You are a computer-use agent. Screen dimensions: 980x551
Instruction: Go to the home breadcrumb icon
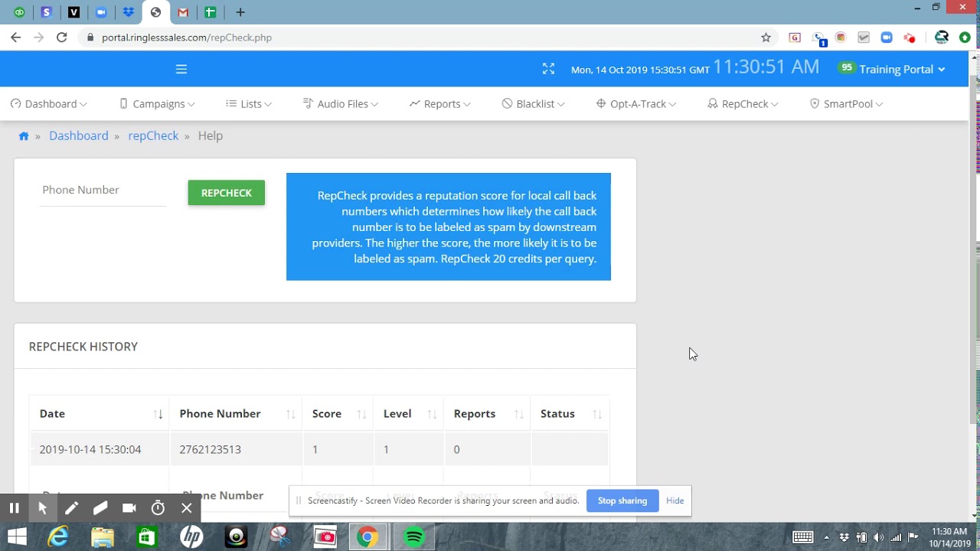pos(24,136)
